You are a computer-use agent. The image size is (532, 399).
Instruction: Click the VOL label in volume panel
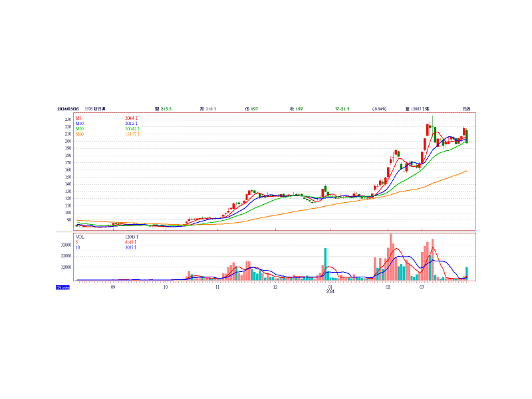pos(80,236)
